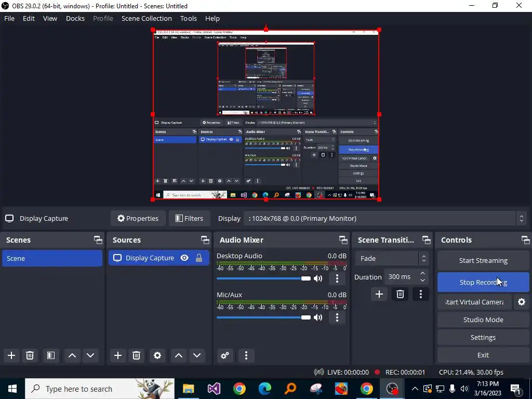Open Visual Studio from taskbar
Viewport: 532px width, 399px height.
click(214, 389)
